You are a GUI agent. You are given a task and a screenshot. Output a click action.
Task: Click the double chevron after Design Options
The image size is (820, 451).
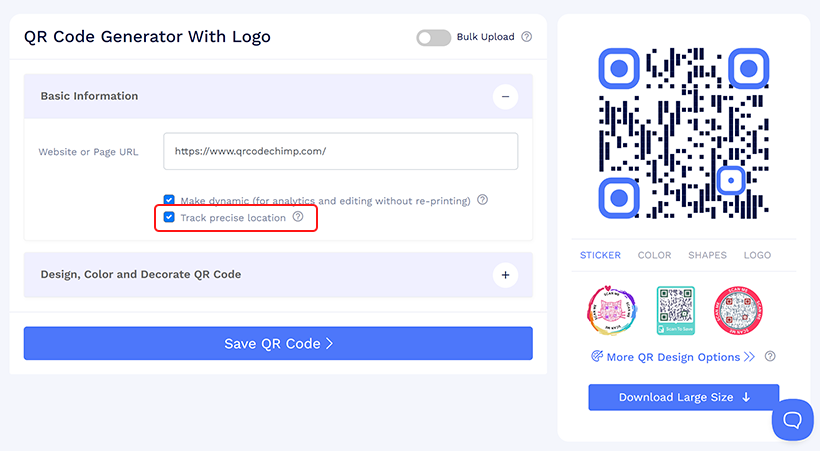point(749,357)
